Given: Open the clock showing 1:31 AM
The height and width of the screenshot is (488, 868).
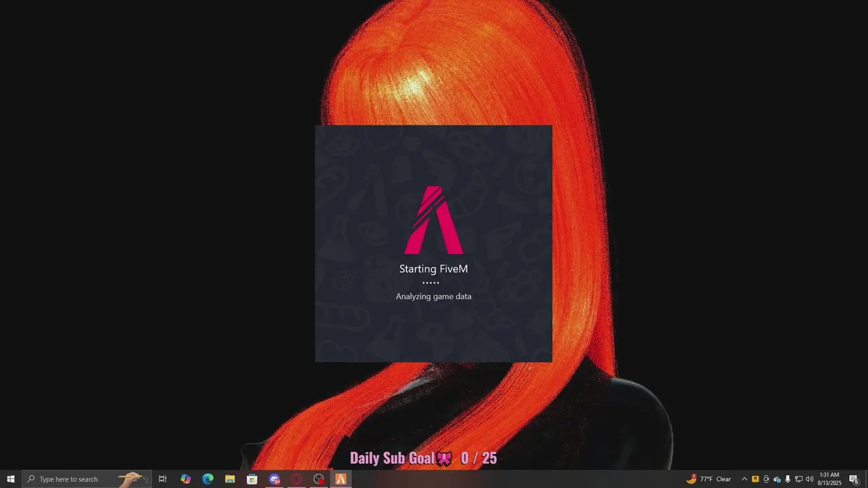Looking at the screenshot, I should coord(829,479).
